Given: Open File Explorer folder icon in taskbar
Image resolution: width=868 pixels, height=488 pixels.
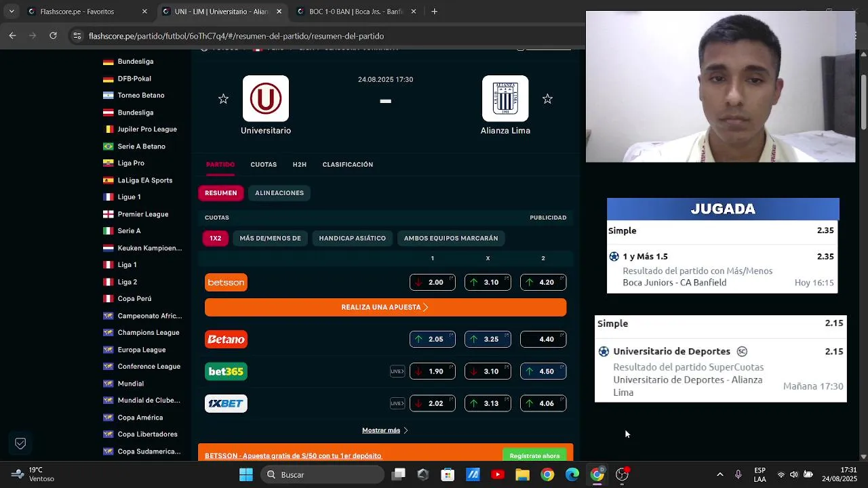Looking at the screenshot, I should (x=522, y=474).
